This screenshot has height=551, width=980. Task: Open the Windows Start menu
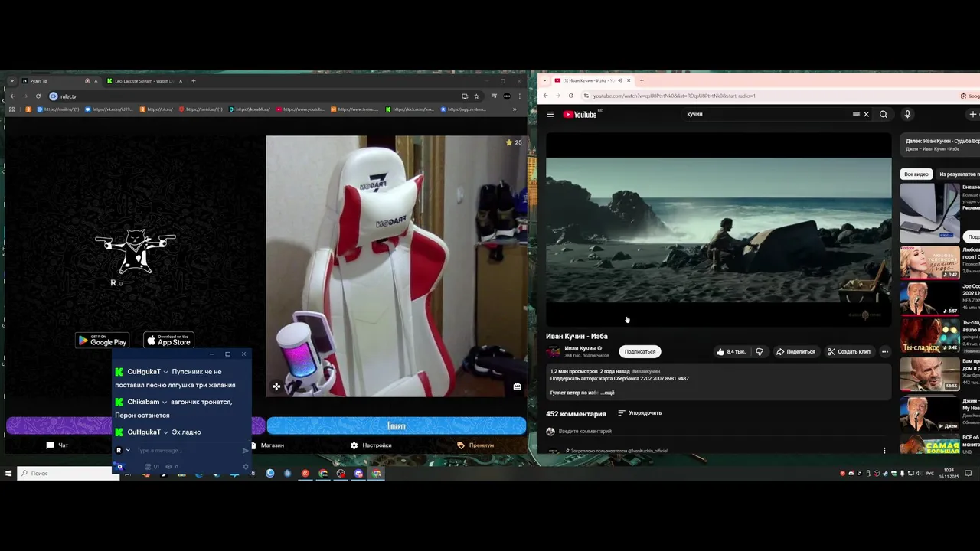[x=8, y=474]
